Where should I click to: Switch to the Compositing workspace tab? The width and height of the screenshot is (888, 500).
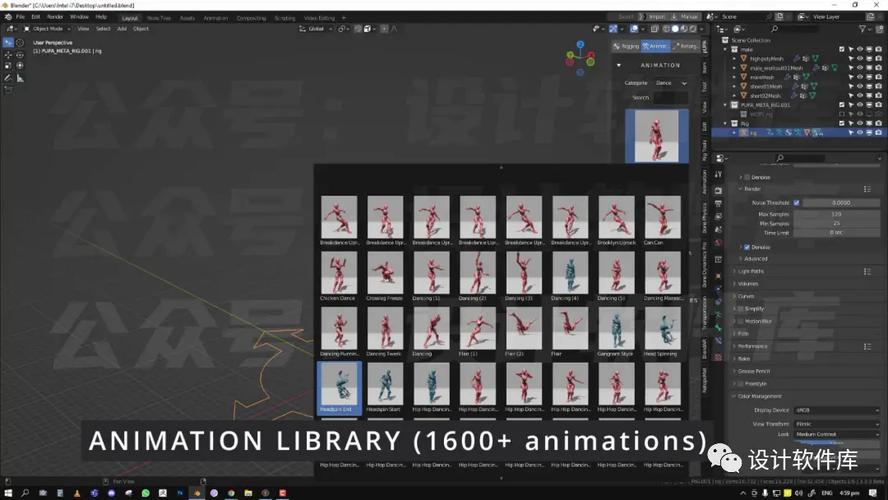tap(251, 18)
